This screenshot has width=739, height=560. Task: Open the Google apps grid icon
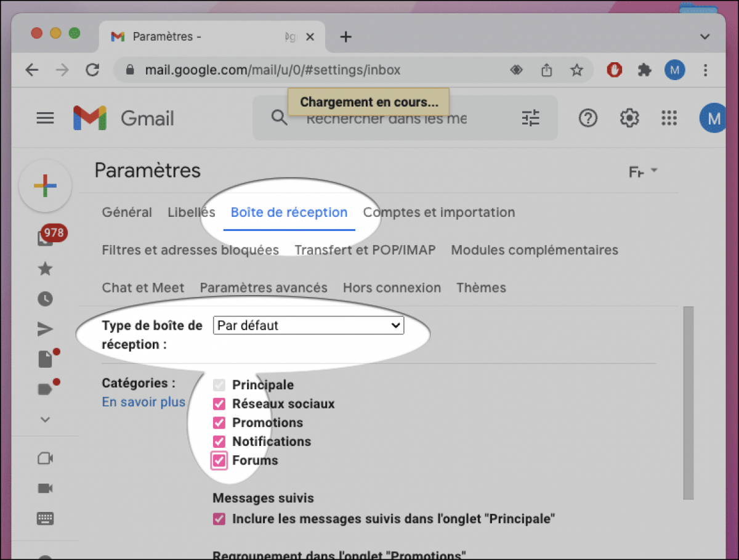669,118
